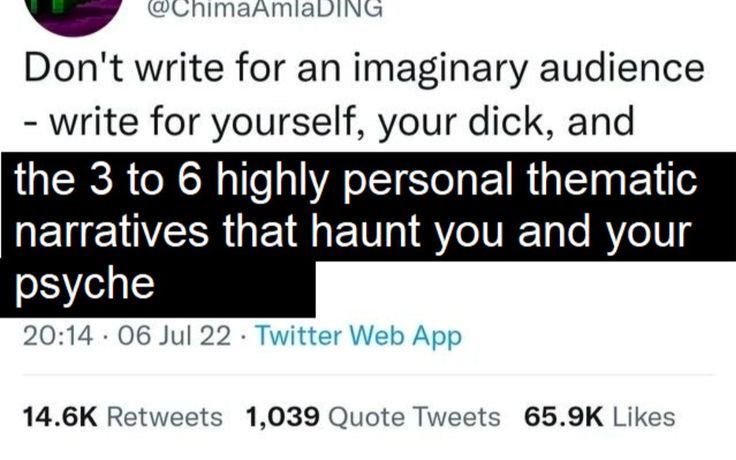This screenshot has width=736, height=460.
Task: Open the @ChimaAmlaDING handle
Action: [x=265, y=8]
